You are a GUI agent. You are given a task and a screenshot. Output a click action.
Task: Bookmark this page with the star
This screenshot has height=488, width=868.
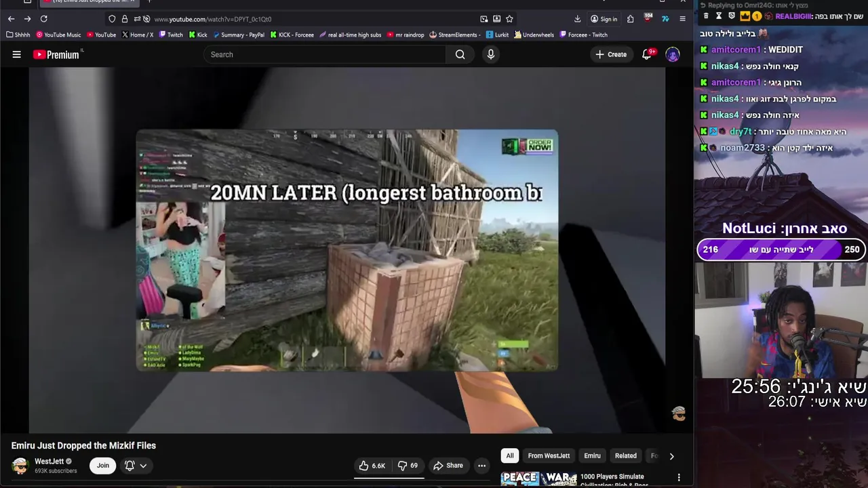(509, 19)
